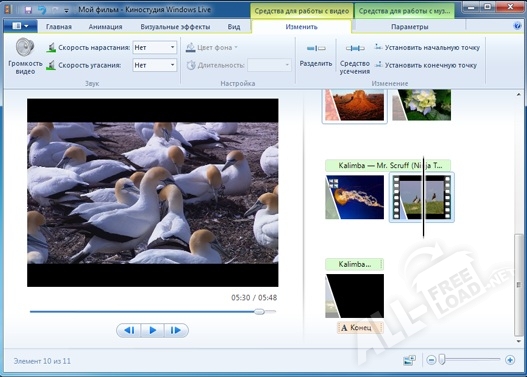The height and width of the screenshot is (377, 527).
Task: Switch to the Визуальные эффекты tab
Action: click(x=175, y=27)
